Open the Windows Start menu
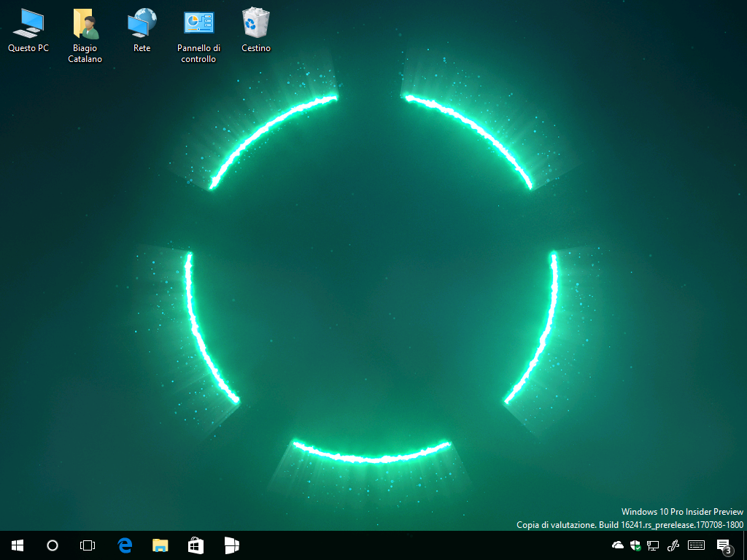Screen dimensions: 747x560 point(18,545)
